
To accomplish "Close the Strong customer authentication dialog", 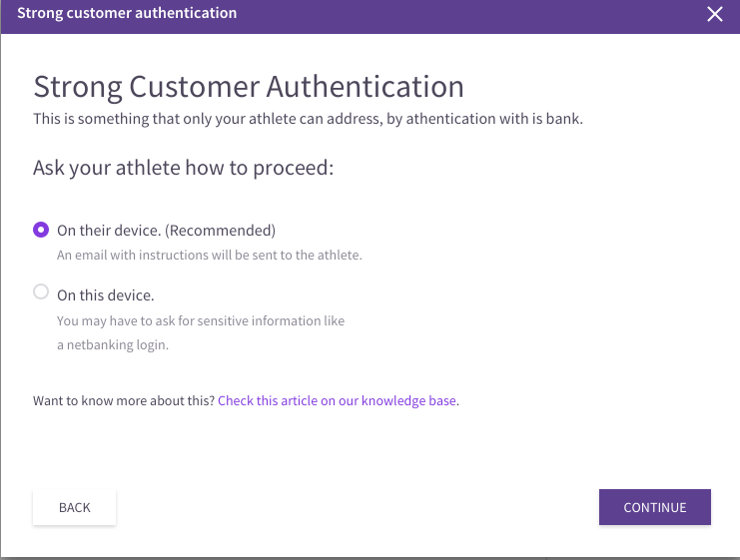I will (x=714, y=14).
